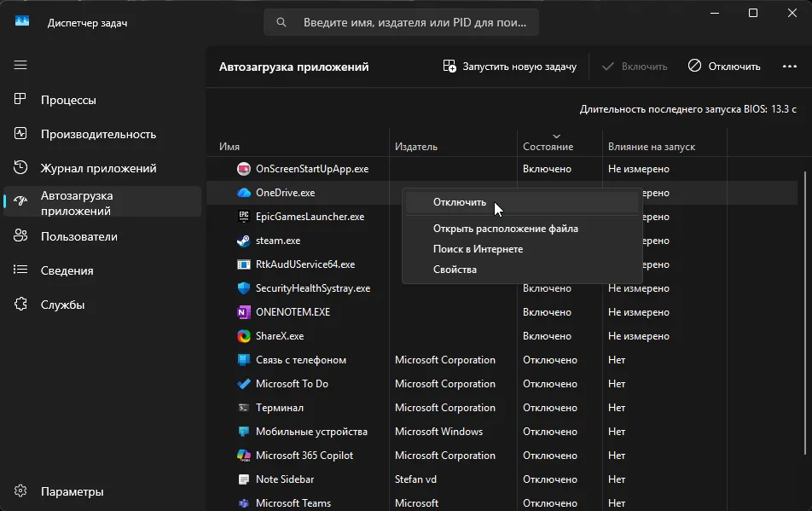Click the BIOS last startup duration text

pyautogui.click(x=687, y=109)
